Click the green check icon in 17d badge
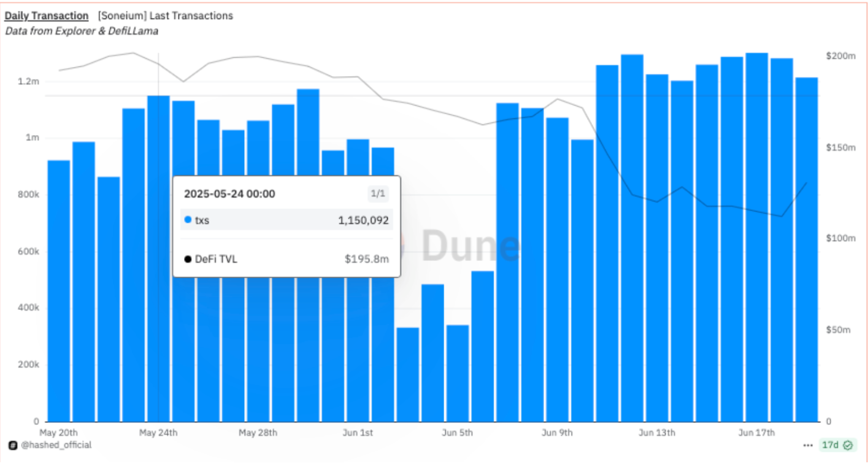Screen dimensions: 868x466 tap(848, 445)
